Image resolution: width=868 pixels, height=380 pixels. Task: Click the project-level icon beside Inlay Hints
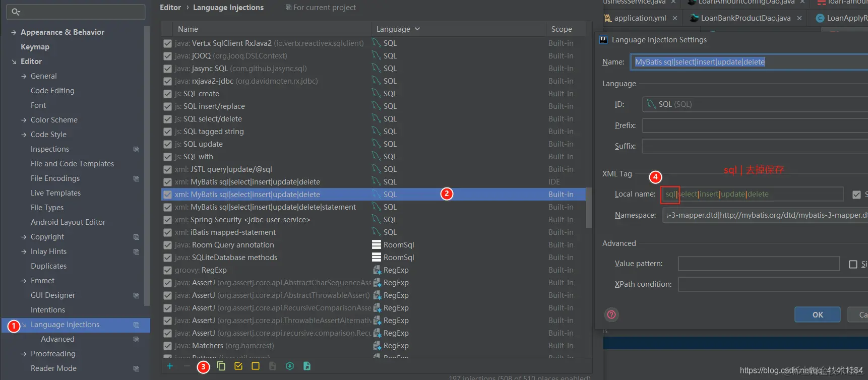coord(136,251)
